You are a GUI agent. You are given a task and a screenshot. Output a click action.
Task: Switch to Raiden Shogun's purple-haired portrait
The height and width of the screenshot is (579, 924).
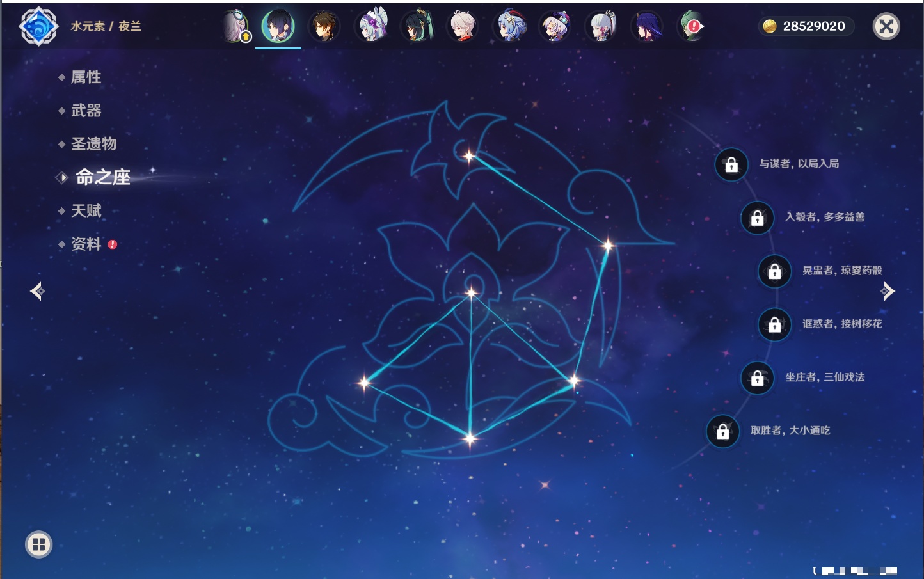pyautogui.click(x=647, y=26)
